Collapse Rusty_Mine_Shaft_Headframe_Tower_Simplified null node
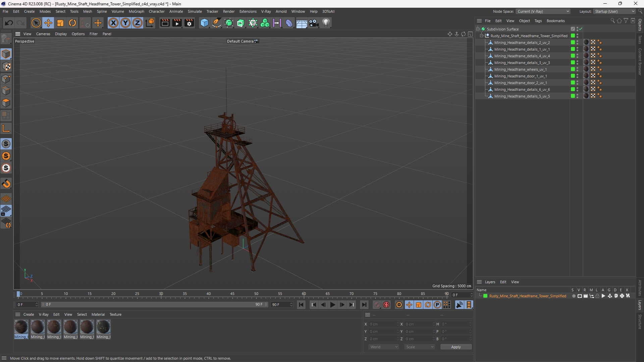The height and width of the screenshot is (362, 644). [482, 36]
